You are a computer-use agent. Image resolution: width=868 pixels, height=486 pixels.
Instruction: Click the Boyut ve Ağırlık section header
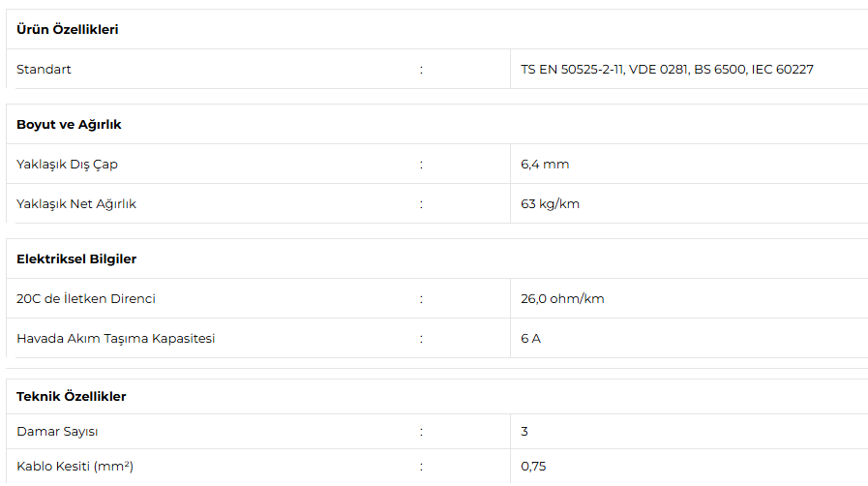tap(69, 125)
